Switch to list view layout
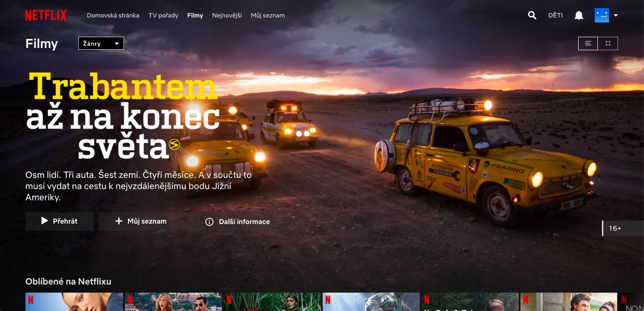Viewport: 644px width, 311px height. tap(588, 43)
